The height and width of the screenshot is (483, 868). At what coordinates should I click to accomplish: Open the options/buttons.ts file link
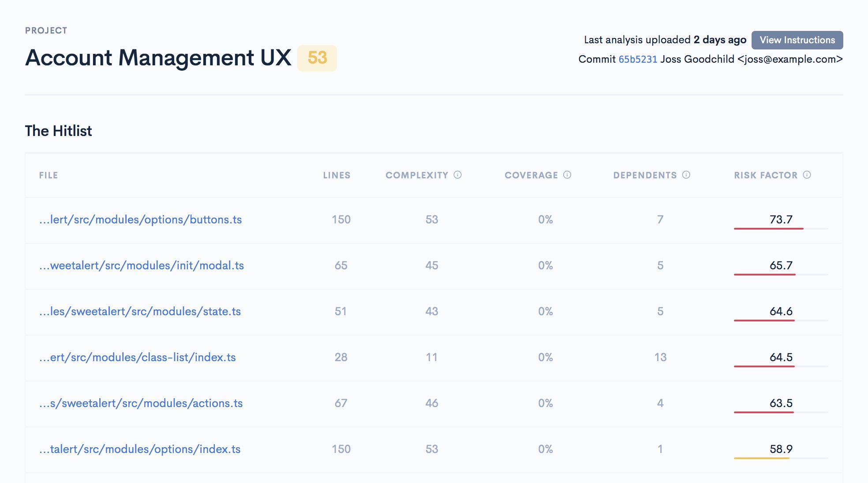140,219
